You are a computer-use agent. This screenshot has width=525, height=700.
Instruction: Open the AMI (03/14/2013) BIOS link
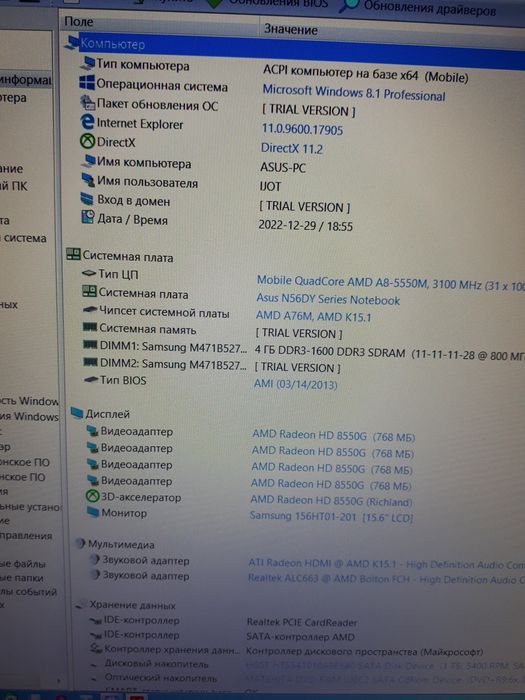point(296,384)
